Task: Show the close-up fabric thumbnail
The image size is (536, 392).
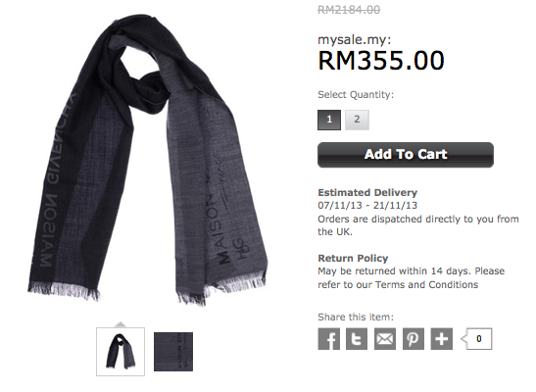Action: pyautogui.click(x=173, y=352)
